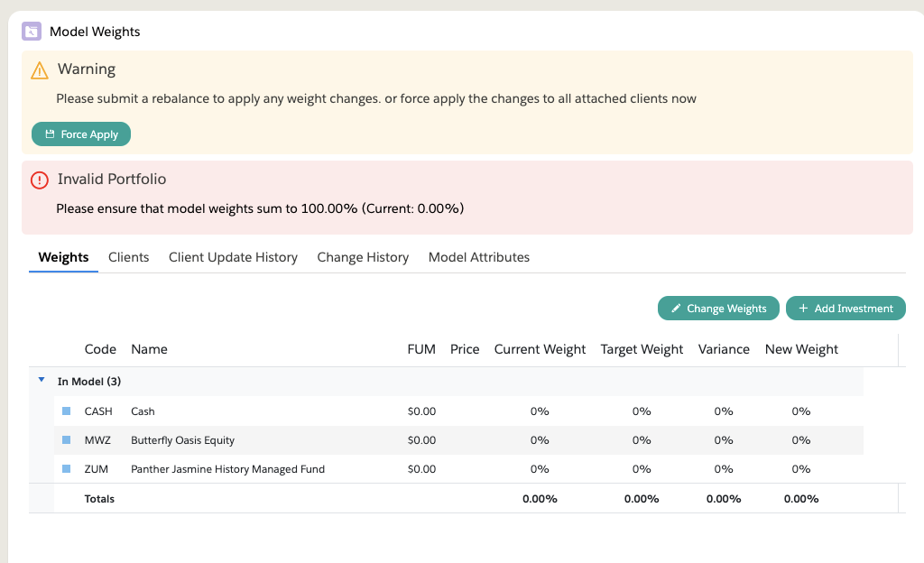The image size is (924, 563).
Task: Click the Add Investment button
Action: tap(845, 309)
